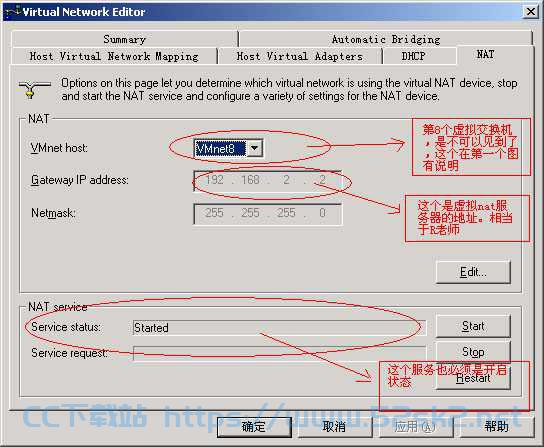
Task: Restart the NAT service
Action: click(x=473, y=378)
